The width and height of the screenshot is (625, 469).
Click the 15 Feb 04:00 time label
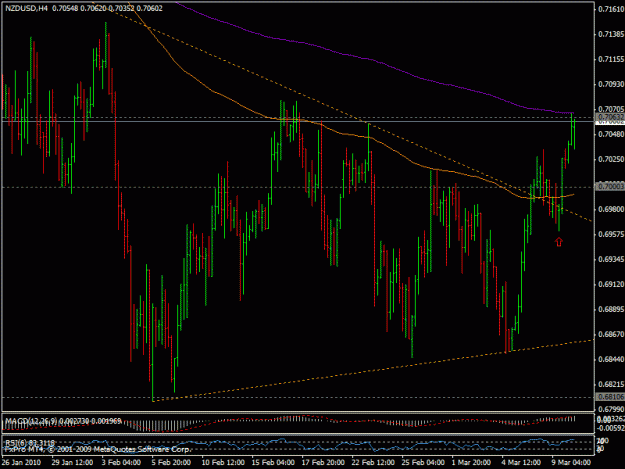(273, 462)
